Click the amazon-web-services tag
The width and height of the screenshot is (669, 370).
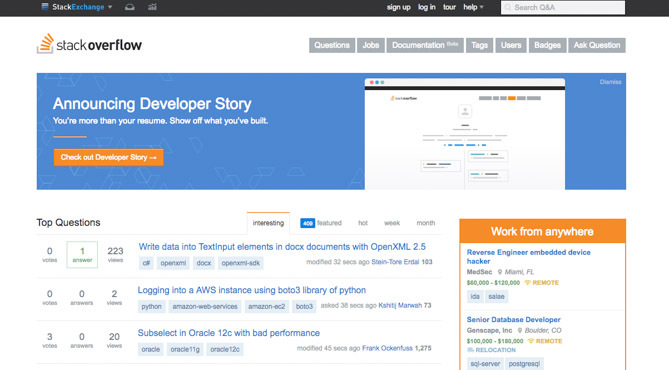click(205, 306)
